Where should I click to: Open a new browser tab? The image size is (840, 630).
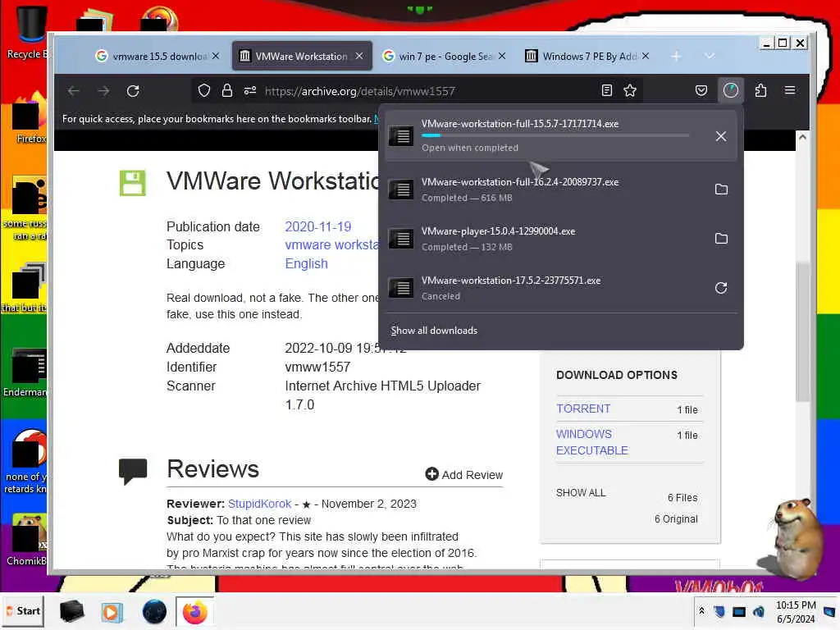pos(676,57)
